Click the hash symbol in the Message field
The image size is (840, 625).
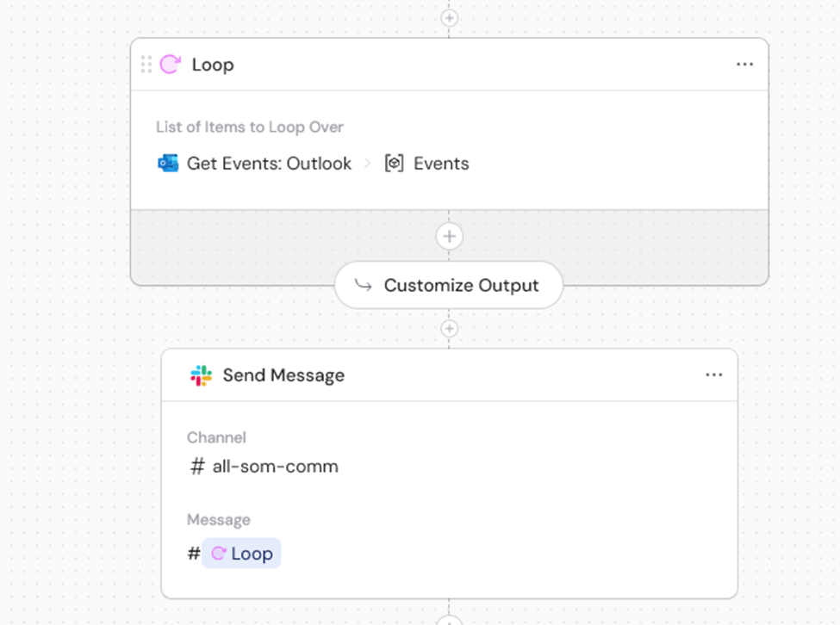point(192,554)
